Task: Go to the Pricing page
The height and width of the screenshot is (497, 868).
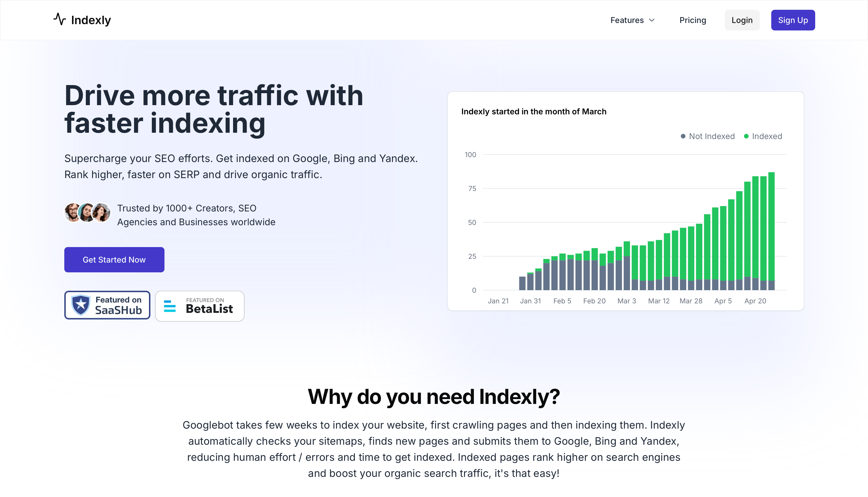Action: [692, 20]
